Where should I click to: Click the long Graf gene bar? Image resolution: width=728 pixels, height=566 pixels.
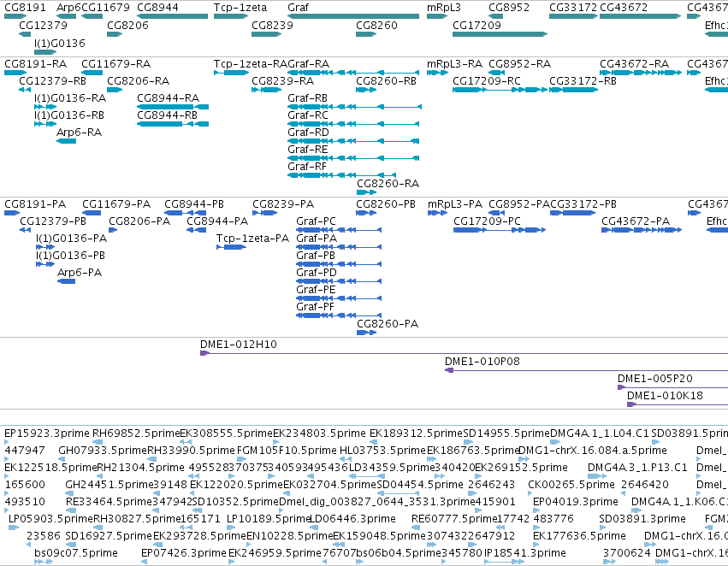pos(353,16)
